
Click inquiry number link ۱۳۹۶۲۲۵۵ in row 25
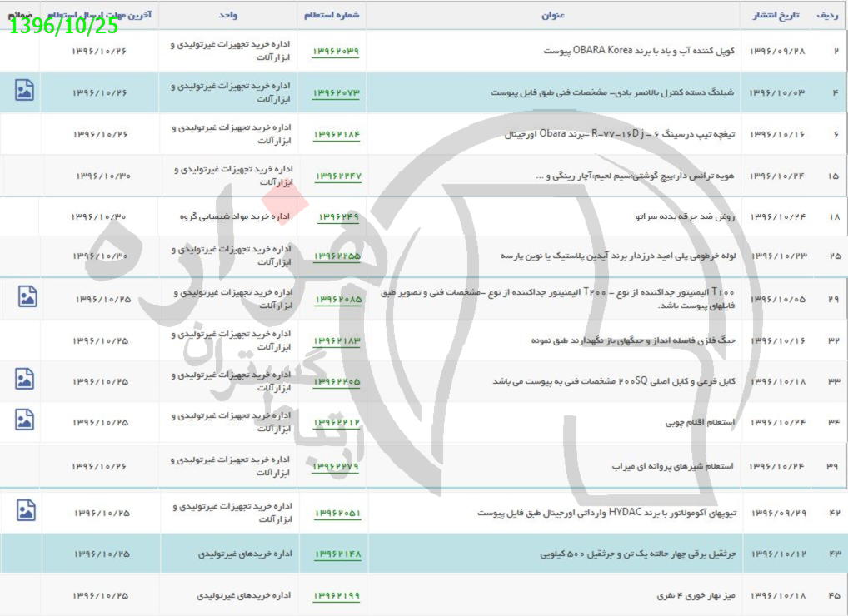click(337, 256)
